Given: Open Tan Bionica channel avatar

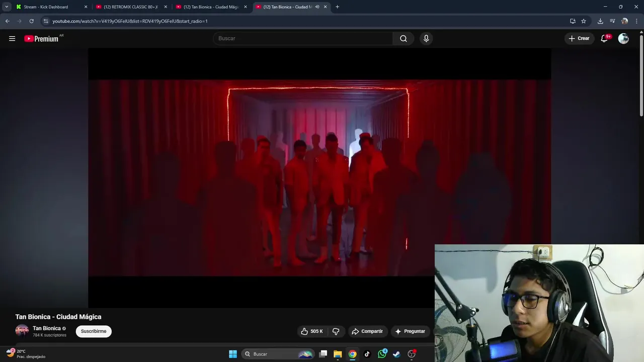Looking at the screenshot, I should [22, 331].
